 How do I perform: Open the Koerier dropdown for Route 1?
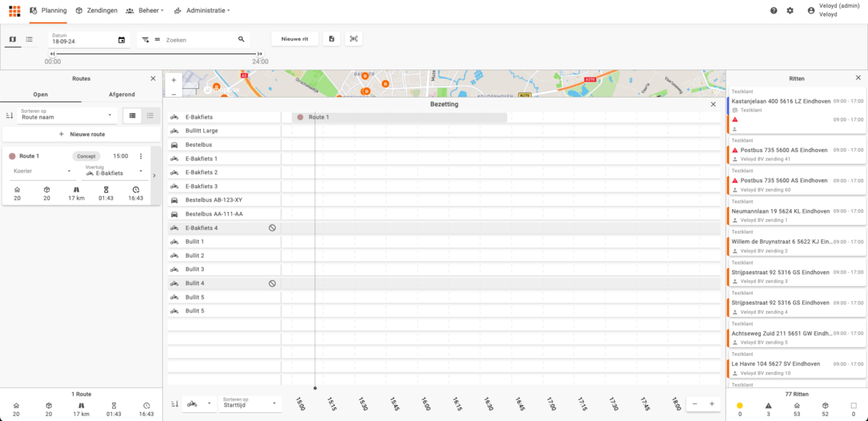[43, 171]
